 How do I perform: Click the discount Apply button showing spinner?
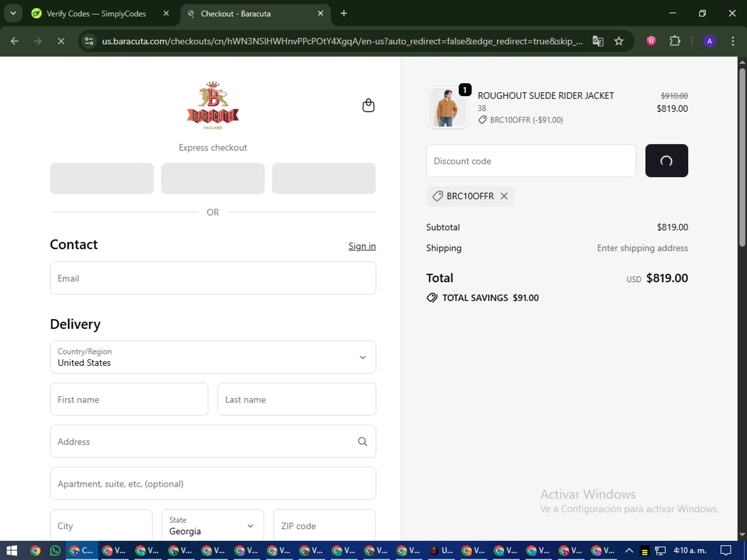[x=666, y=161]
